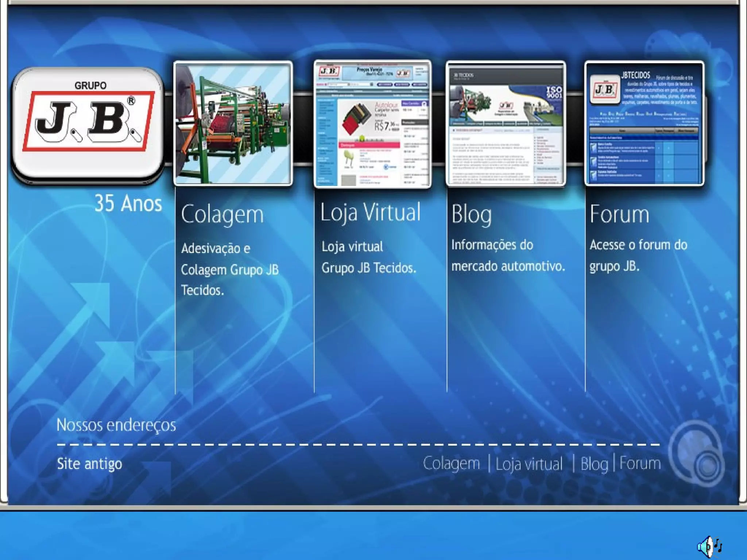Image resolution: width=747 pixels, height=560 pixels.
Task: Open the Forum screenshot thumbnail
Action: coord(644,123)
